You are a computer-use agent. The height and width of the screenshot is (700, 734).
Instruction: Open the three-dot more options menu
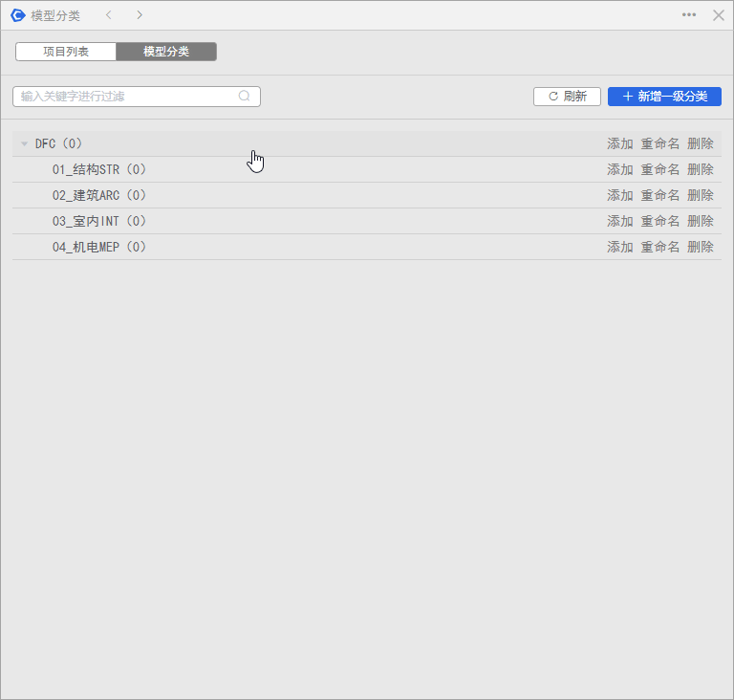[689, 15]
